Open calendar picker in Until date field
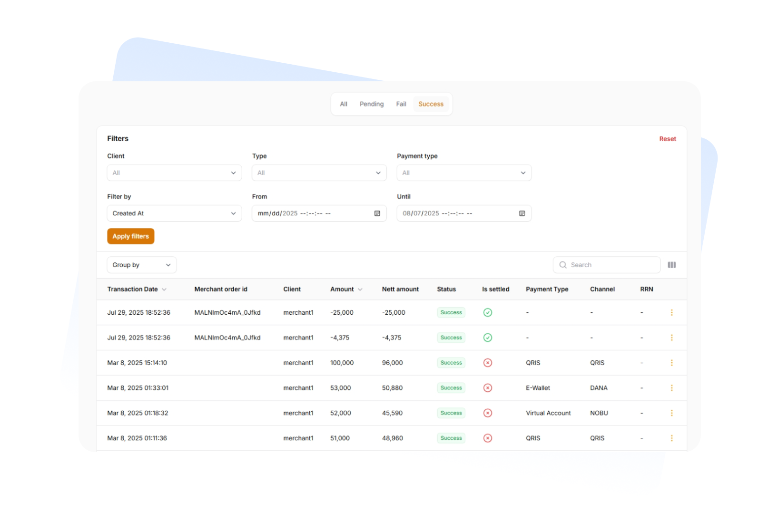The image size is (778, 532). coord(522,213)
